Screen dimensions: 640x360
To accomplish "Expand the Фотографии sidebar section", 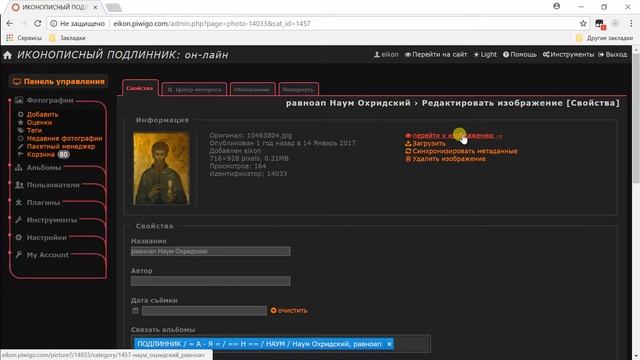I will tap(50, 100).
